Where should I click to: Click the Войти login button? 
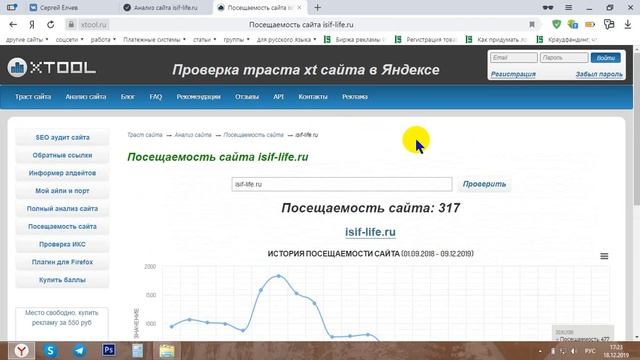point(606,58)
